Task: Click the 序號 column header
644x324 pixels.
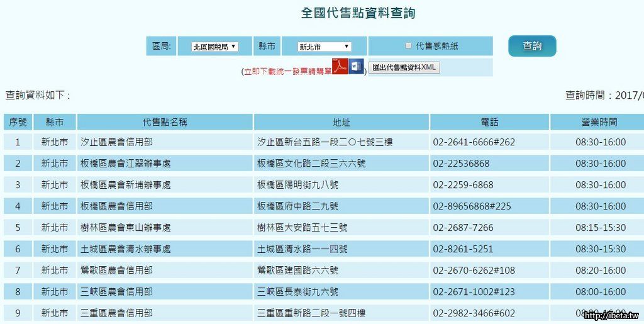Action: (18, 122)
